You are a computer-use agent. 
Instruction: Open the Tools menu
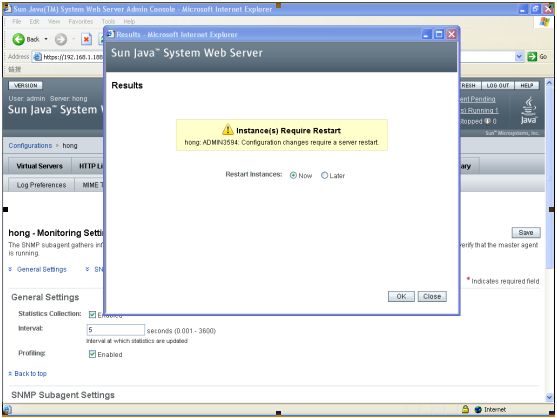coord(108,22)
